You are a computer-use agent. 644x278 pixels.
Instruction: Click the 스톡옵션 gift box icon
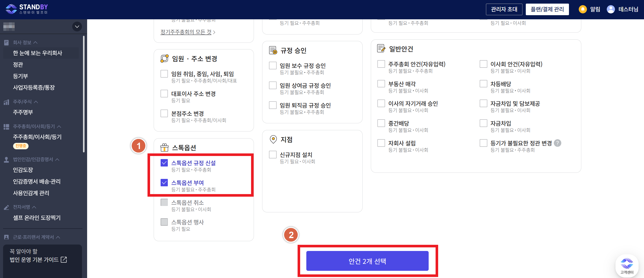164,147
